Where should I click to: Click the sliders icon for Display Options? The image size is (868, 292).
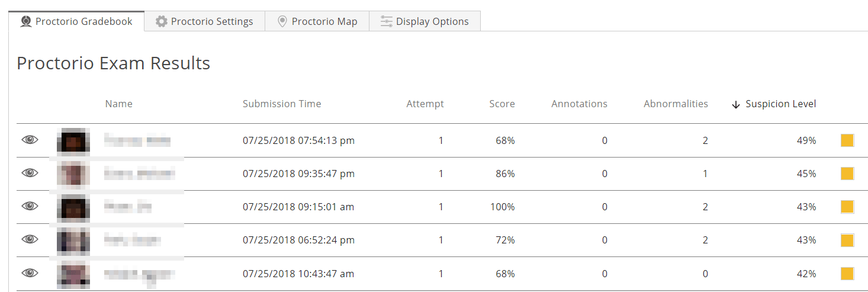point(387,21)
